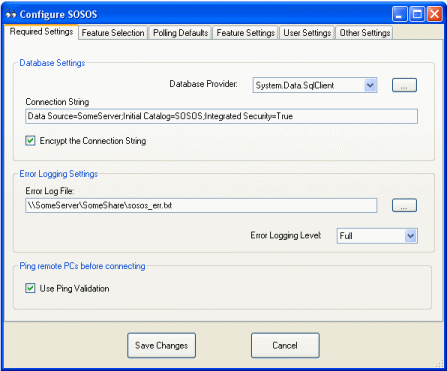
Task: Click the Error Log File label
Action: tap(50, 191)
